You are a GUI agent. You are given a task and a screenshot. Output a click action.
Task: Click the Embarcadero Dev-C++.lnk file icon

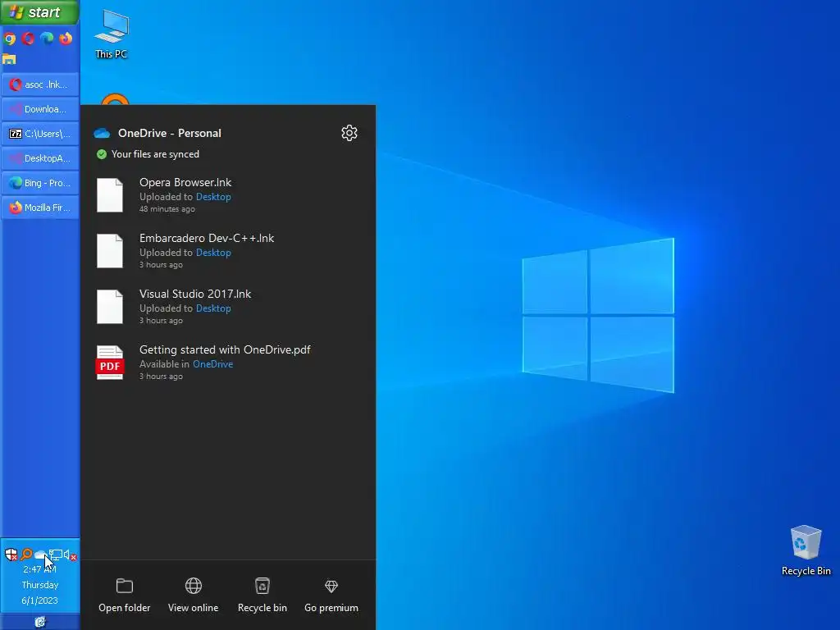[x=110, y=251]
